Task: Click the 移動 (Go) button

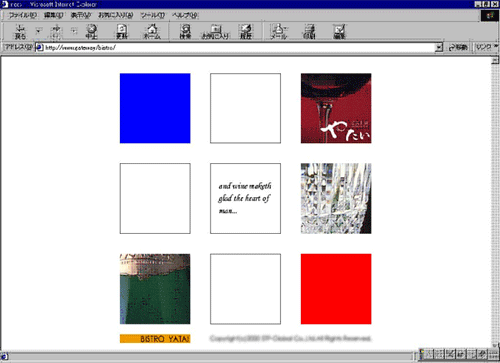Action: point(458,48)
